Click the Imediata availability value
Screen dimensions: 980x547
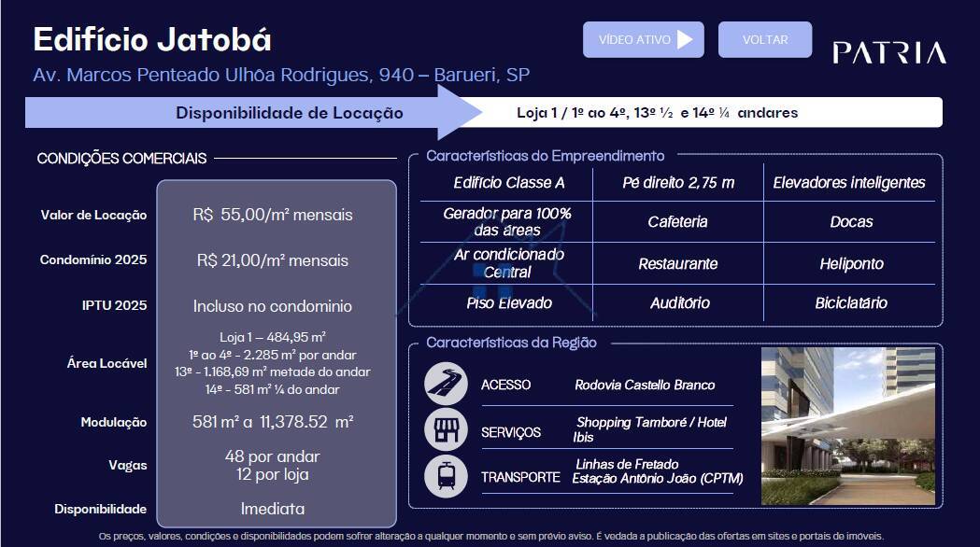273,509
